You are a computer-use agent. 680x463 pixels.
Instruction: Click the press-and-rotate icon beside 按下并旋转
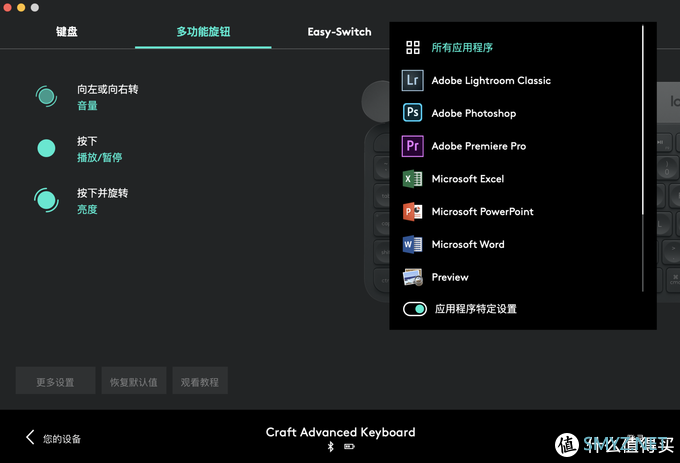46,200
